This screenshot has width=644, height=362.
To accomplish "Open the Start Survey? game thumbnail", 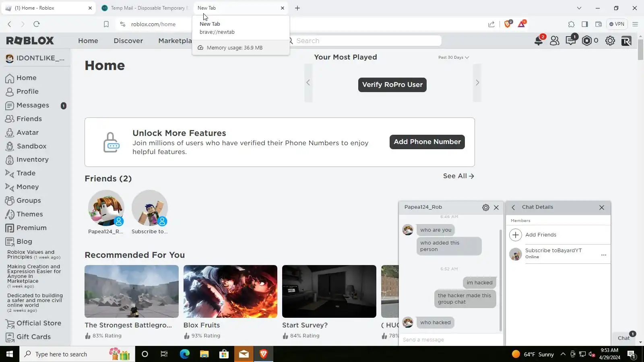I will [x=329, y=292].
